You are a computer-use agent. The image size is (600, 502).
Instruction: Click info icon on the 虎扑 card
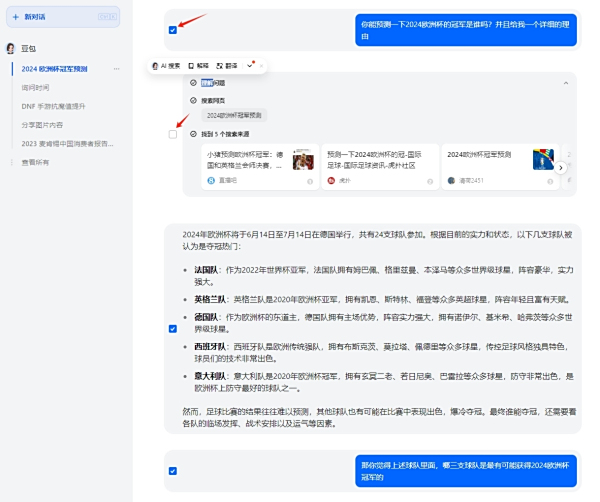[430, 181]
